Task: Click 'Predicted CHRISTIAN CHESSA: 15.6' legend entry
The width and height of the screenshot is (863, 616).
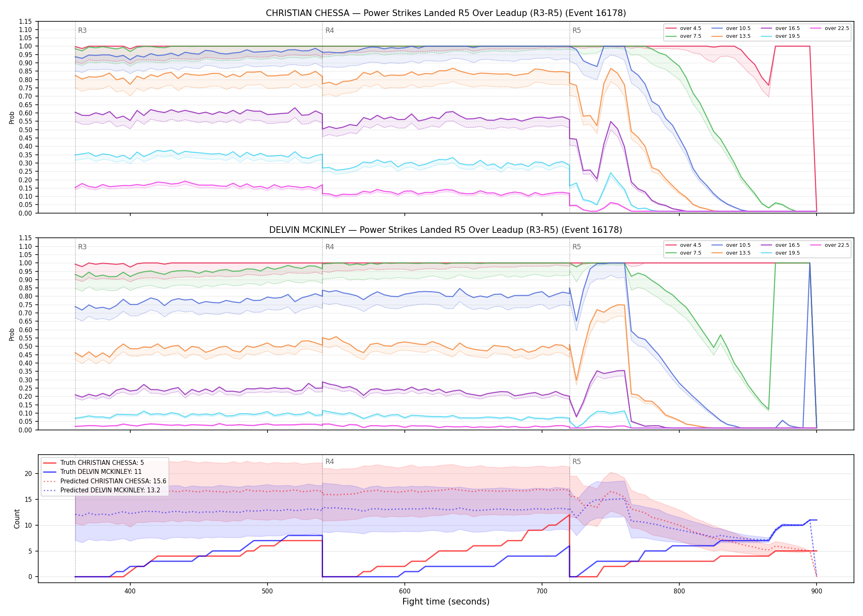Action: point(105,481)
